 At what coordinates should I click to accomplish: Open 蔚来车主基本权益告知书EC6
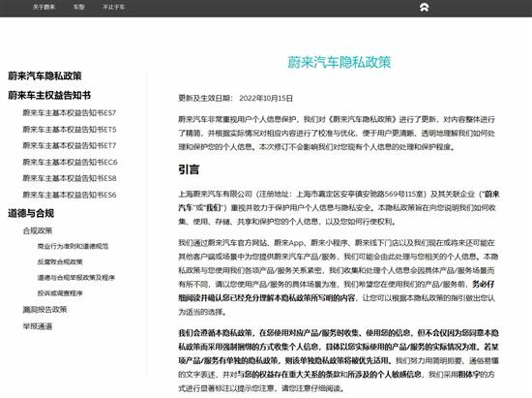(70, 162)
